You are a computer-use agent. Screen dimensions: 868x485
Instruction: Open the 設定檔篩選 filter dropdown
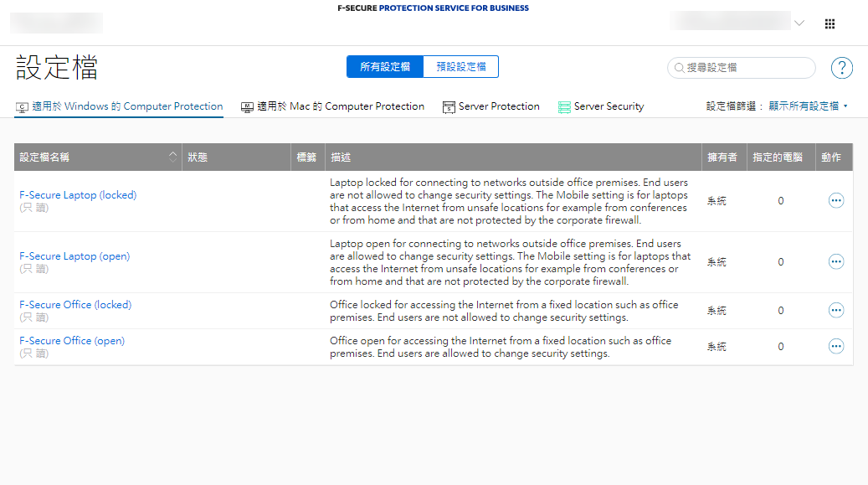[778, 106]
